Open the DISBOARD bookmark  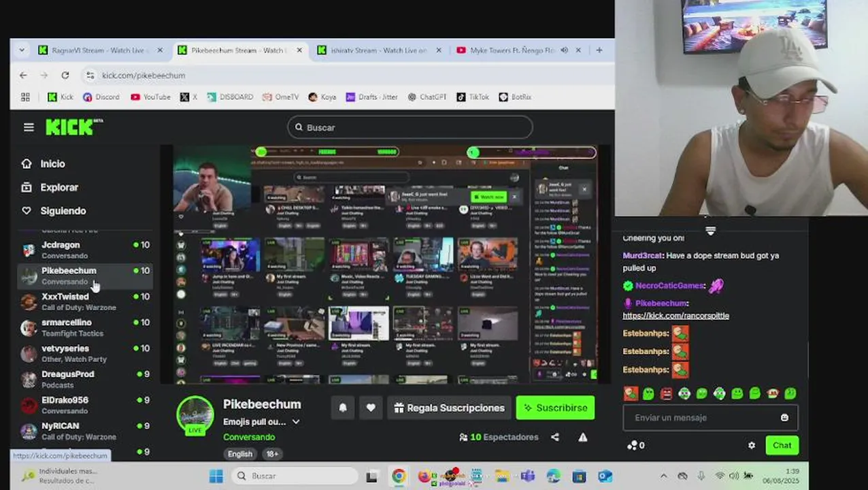(230, 97)
